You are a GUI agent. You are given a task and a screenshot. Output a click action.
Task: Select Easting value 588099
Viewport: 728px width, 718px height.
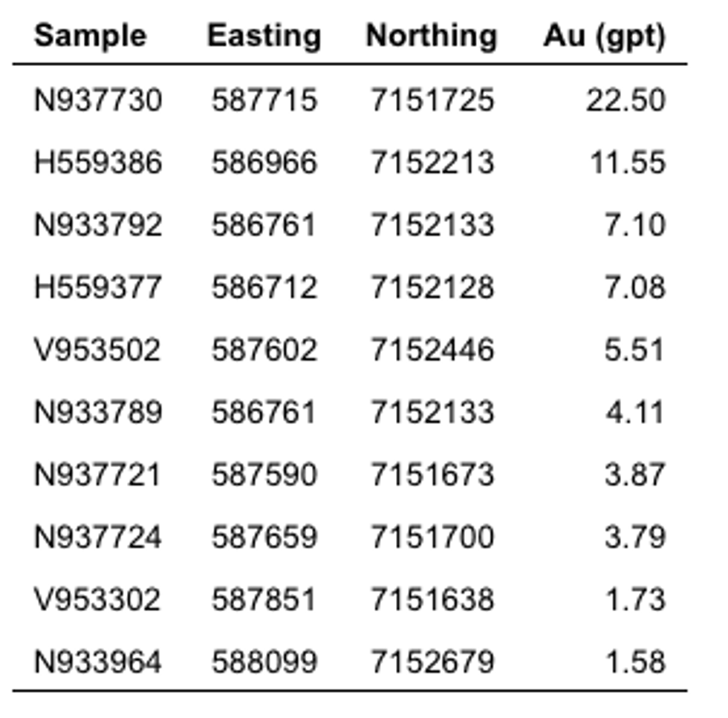[264, 662]
